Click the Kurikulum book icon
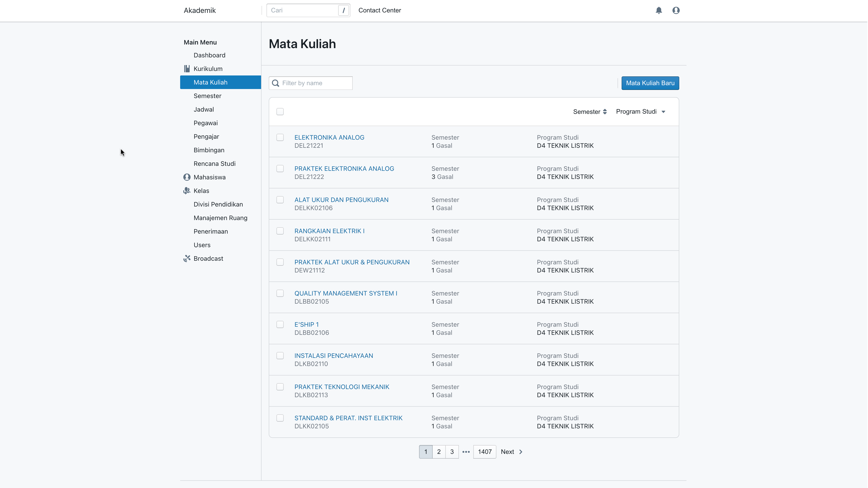 pyautogui.click(x=187, y=69)
